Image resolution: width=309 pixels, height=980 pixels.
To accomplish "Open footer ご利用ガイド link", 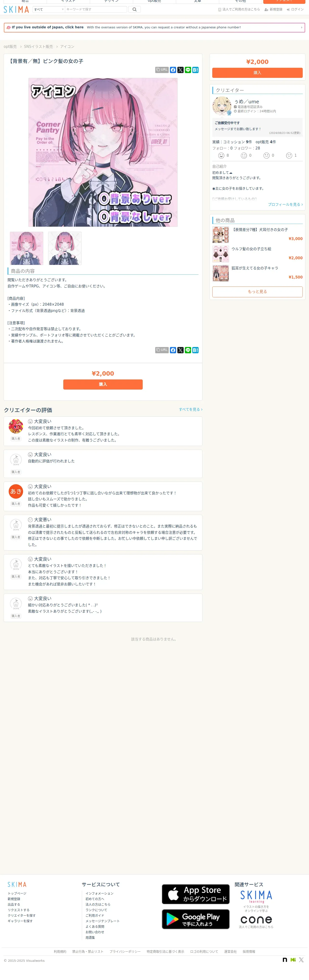I will 95,915.
